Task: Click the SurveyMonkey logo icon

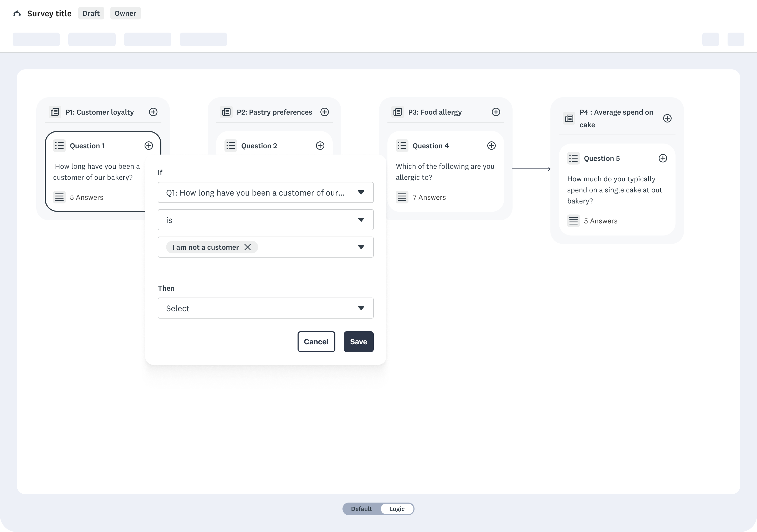Action: [x=17, y=13]
